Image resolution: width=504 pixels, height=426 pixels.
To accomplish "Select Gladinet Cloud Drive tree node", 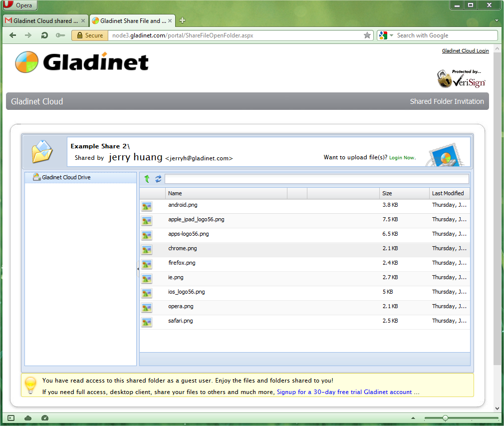I will pyautogui.click(x=80, y=177).
